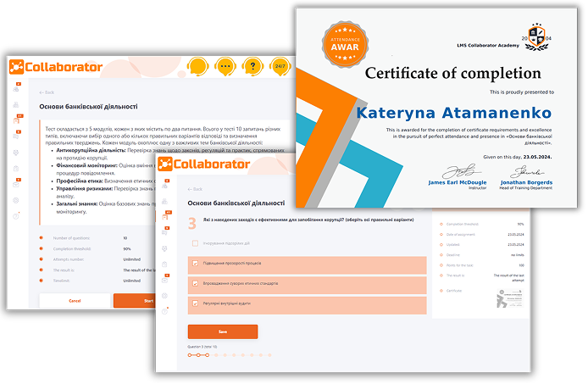Viewport: 588px width, 384px height.
Task: Check the 'Ігнорування підозрілих дій' checkbox
Action: 196,242
